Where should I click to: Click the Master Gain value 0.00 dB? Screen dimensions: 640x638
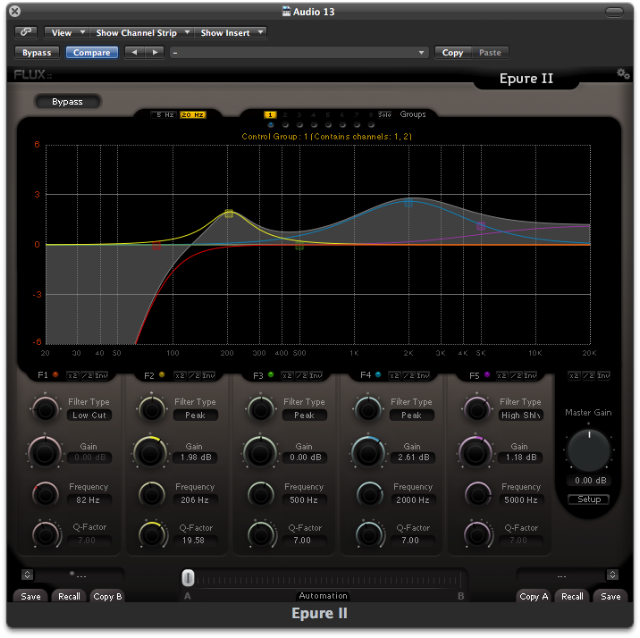click(x=589, y=480)
